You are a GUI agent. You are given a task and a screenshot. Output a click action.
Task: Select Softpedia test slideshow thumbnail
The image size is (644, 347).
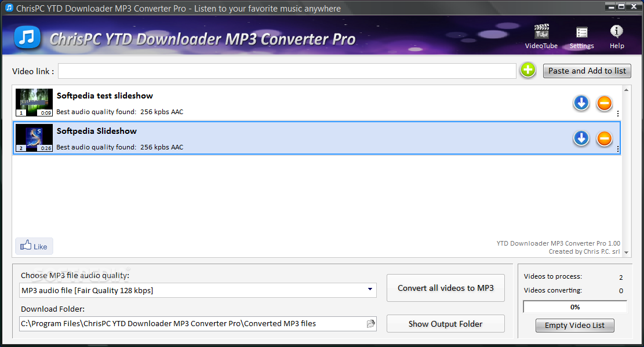34,103
